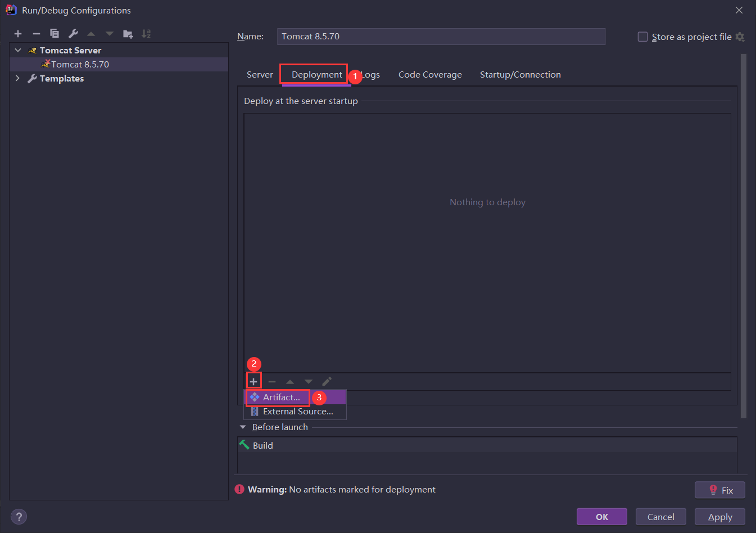Collapse the Tomcat Server tree node
Image resolution: width=756 pixels, height=533 pixels.
click(18, 51)
